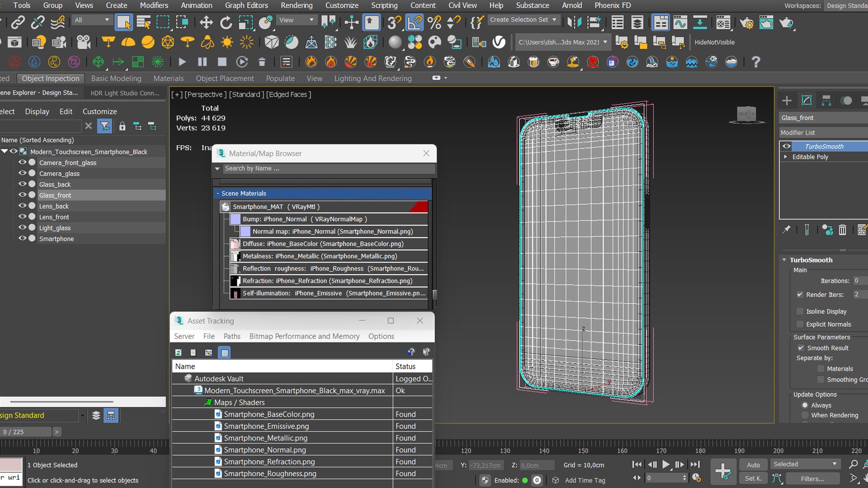Hide the Lens_front object
This screenshot has height=488, width=868.
coord(22,216)
